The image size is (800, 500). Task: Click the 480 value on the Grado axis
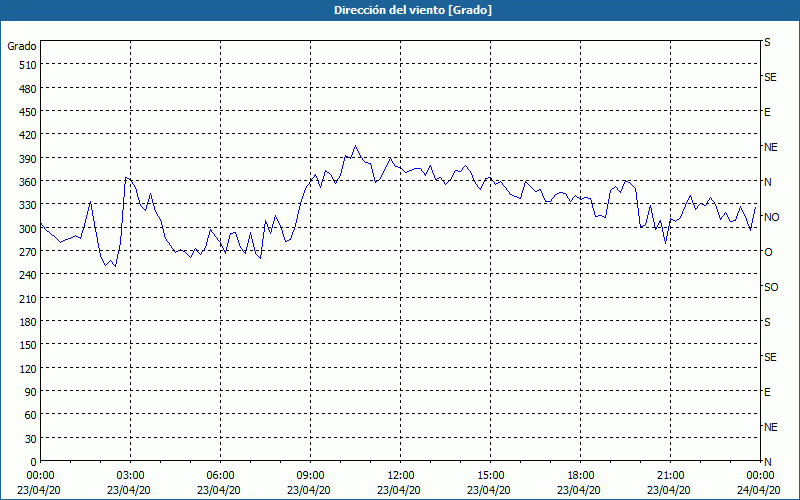[28, 89]
